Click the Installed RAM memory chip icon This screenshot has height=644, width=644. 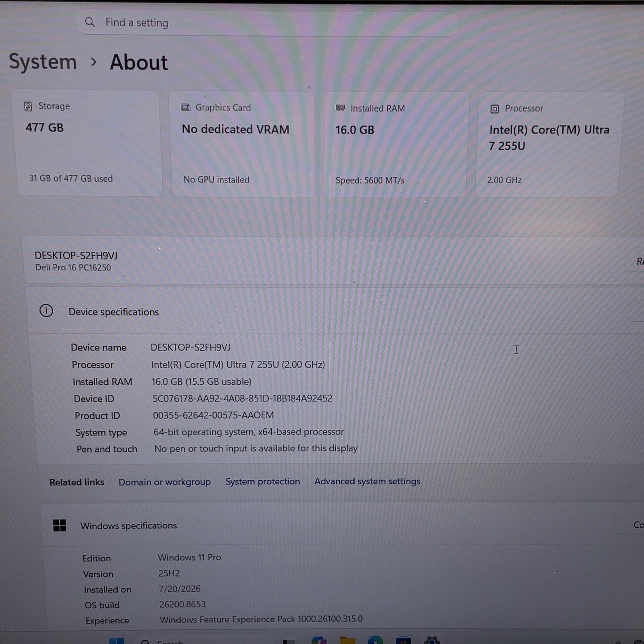(340, 108)
